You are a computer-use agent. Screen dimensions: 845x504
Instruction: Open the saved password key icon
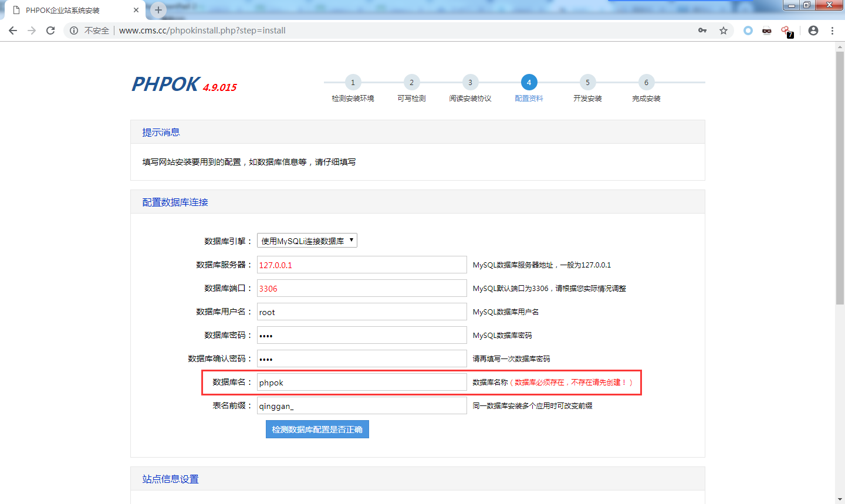pos(702,31)
